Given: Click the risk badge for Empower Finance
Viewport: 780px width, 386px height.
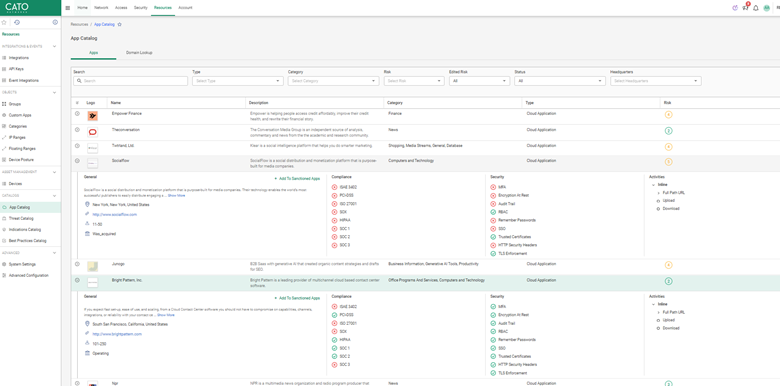Looking at the screenshot, I should click(669, 115).
